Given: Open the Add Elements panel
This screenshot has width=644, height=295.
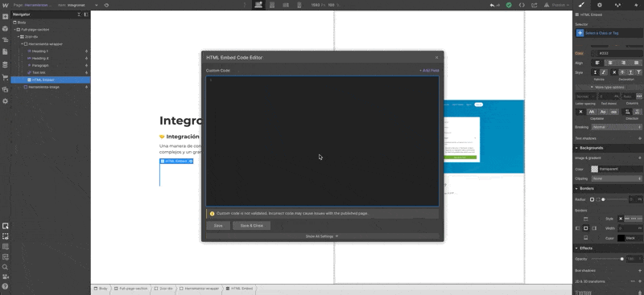Looking at the screenshot, I should (x=5, y=17).
